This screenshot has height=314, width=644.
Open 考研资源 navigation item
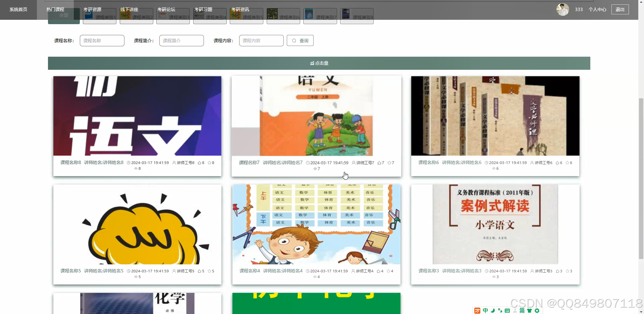coord(92,9)
